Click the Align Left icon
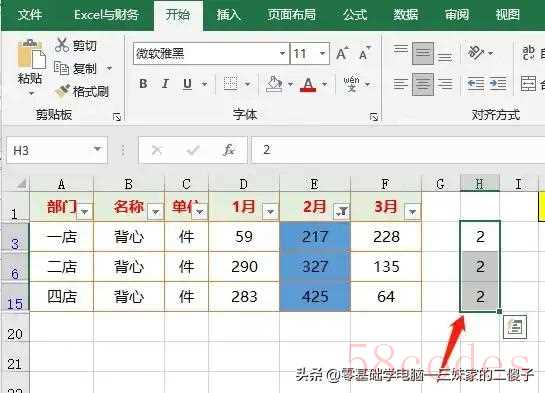The height and width of the screenshot is (393, 545). click(x=400, y=84)
